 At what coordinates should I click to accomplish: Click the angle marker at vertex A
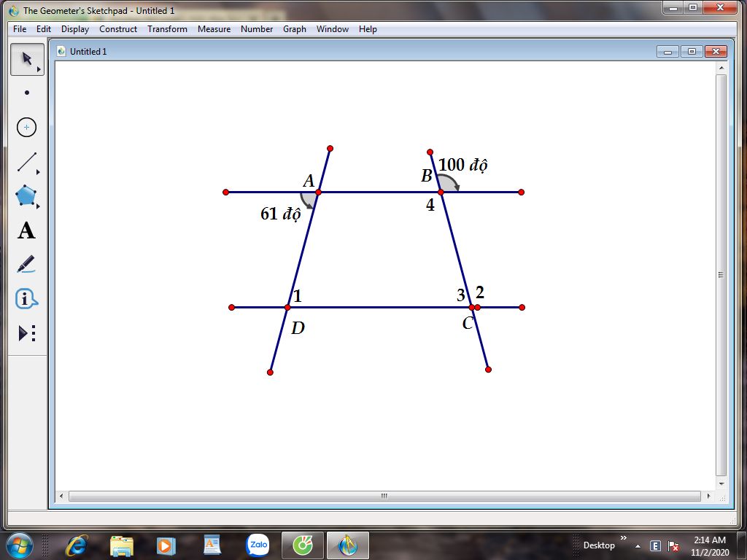pyautogui.click(x=307, y=200)
